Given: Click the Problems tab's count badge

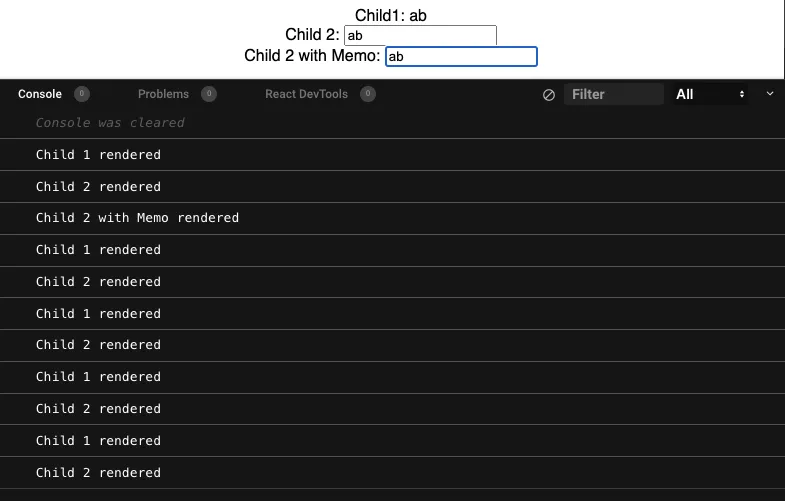Looking at the screenshot, I should coord(208,94).
